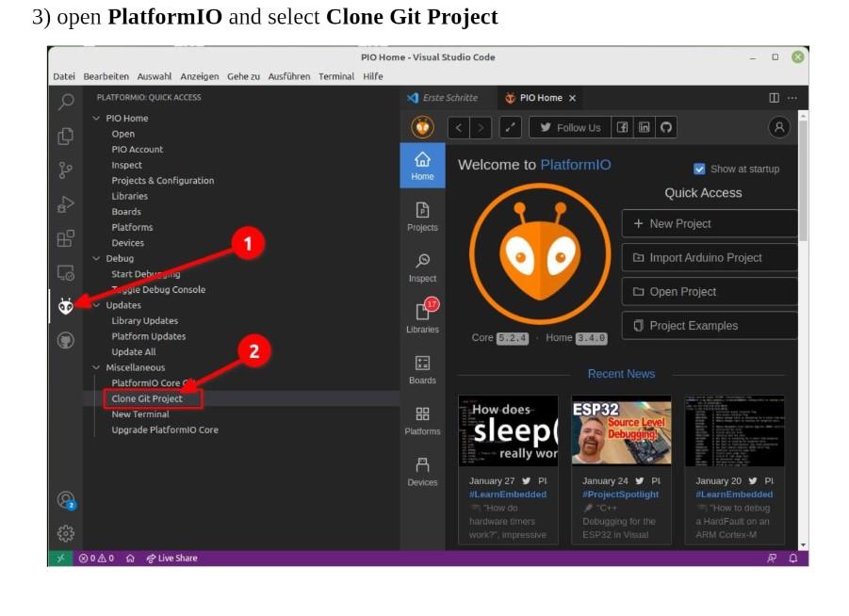Open the How does sleep news thumbnail
849x616 pixels.
[x=508, y=430]
